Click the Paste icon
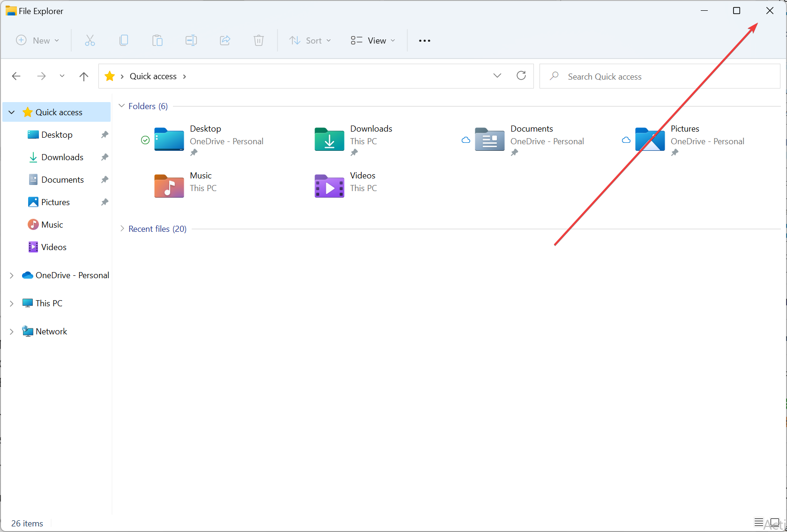 [157, 40]
